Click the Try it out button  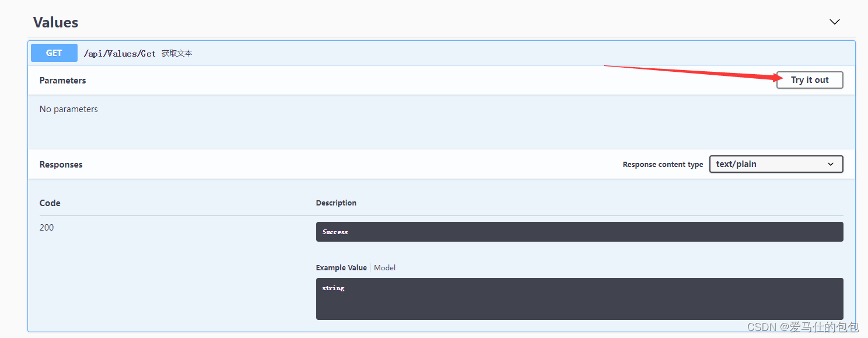(x=810, y=80)
